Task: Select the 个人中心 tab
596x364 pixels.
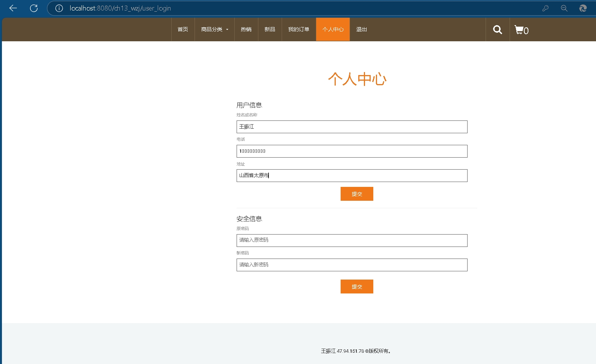Action: click(333, 29)
